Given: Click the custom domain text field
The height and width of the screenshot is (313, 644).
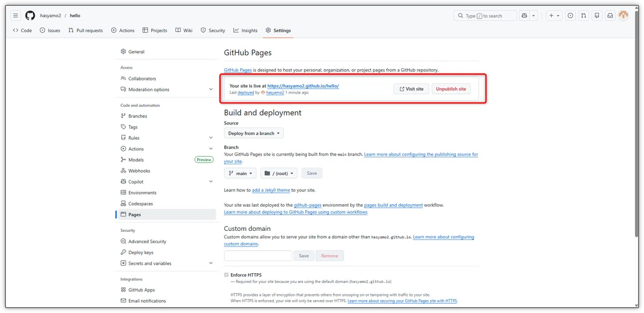Looking at the screenshot, I should 258,256.
